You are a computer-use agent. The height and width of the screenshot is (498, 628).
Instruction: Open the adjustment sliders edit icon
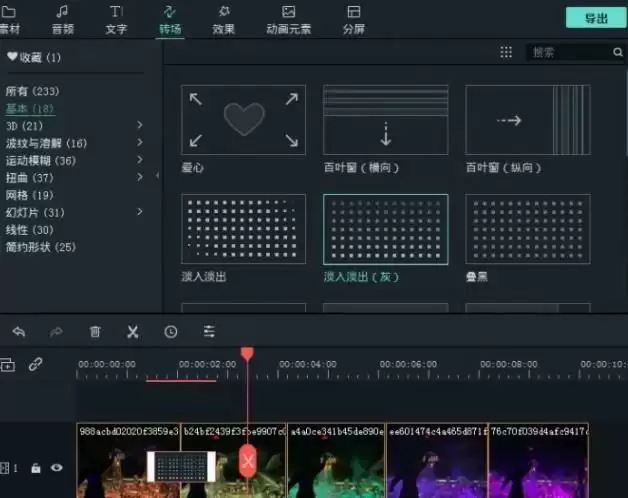tap(209, 331)
